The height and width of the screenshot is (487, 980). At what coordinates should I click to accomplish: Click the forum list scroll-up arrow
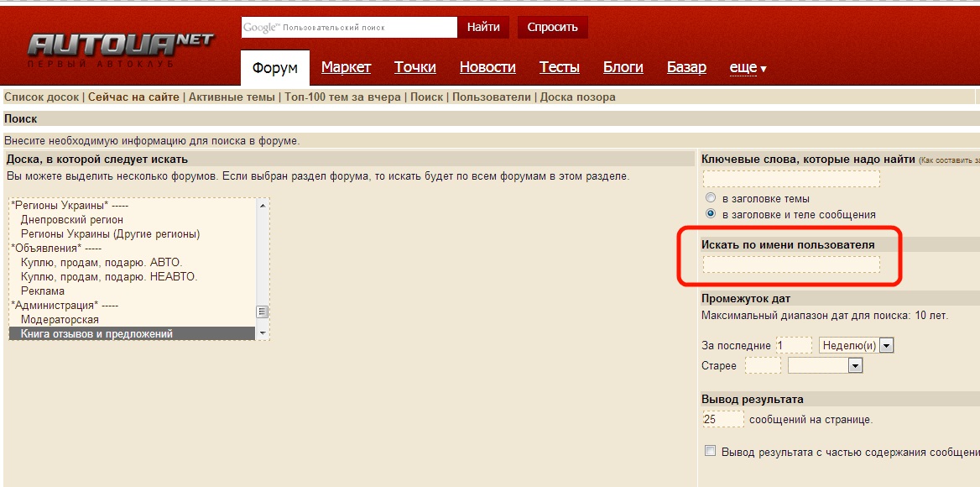tap(263, 205)
